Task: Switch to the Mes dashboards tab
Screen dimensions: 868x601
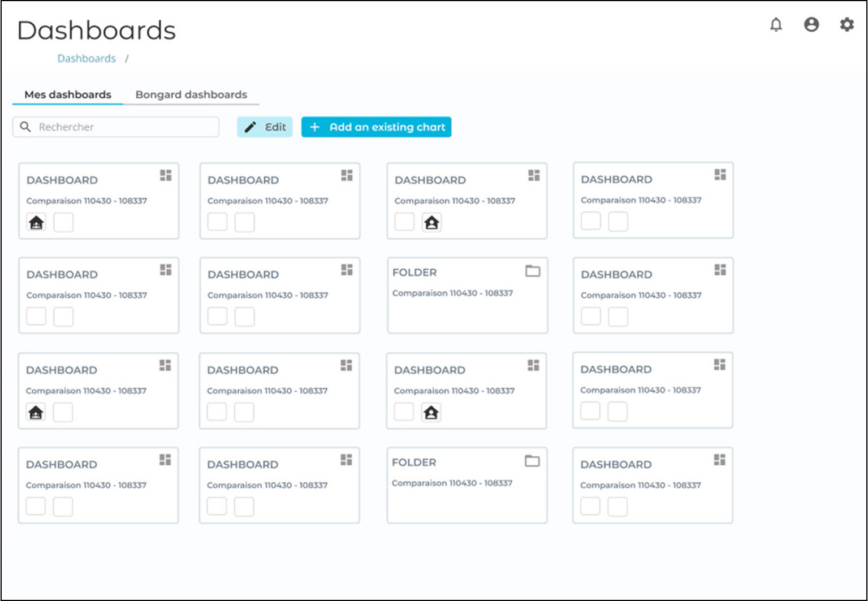Action: click(x=68, y=94)
